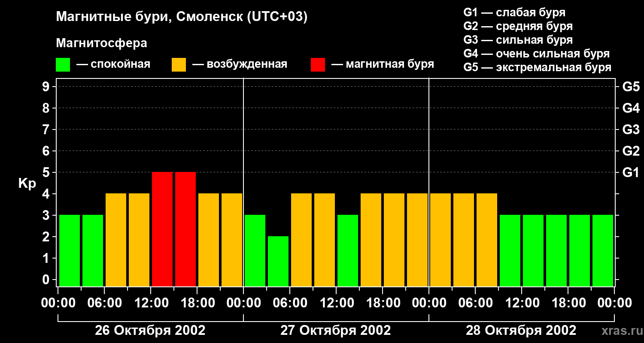Click the '9' tick on Kp axis
The height and width of the screenshot is (343, 644).
coord(47,87)
